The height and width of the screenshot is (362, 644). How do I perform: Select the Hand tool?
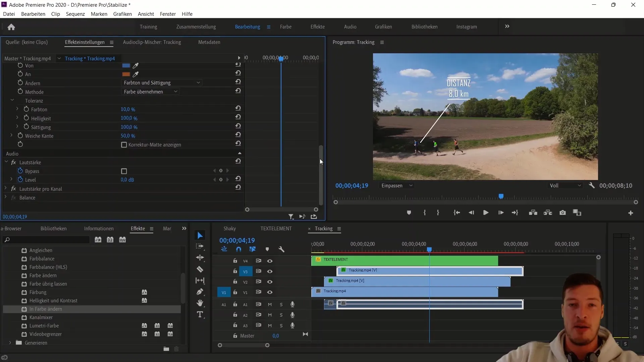tap(200, 303)
